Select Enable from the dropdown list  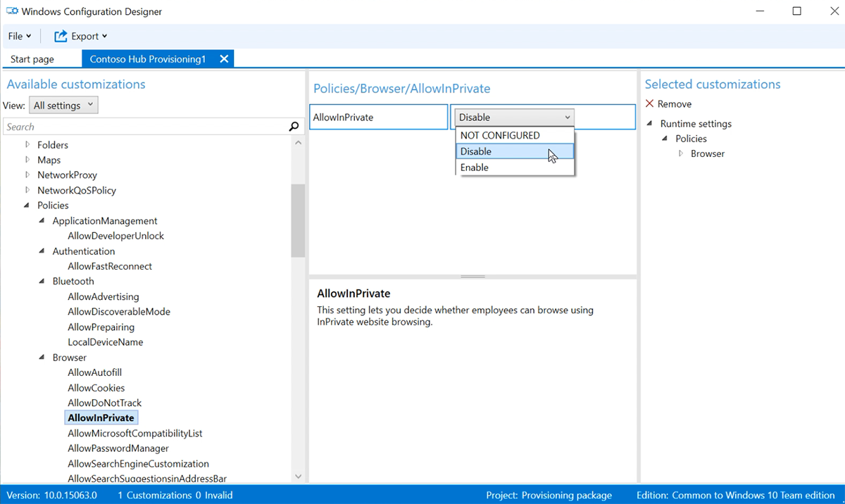[x=475, y=168]
